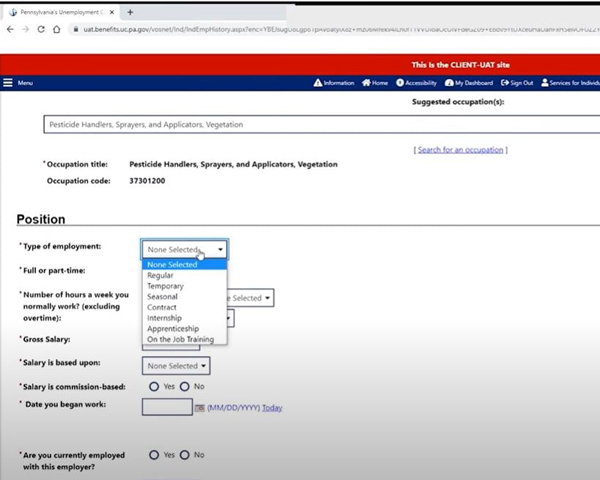Click the padlock site info icon
The image size is (600, 480).
76,29
